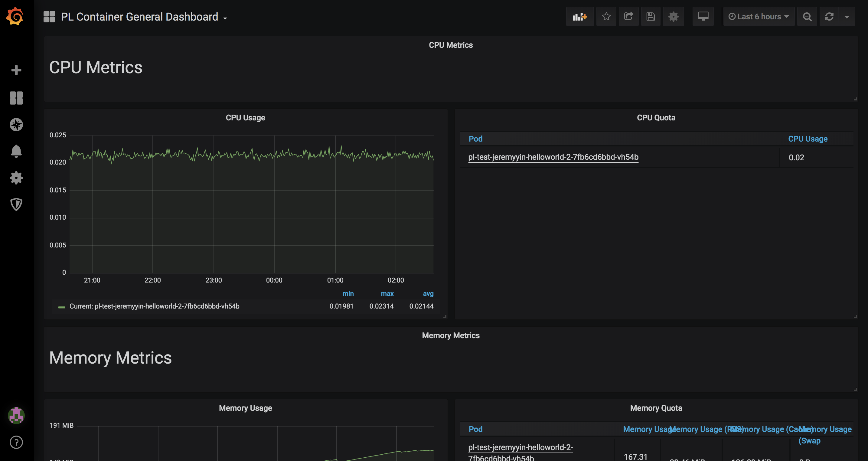Toggle the CPU Usage legend series entry

click(x=154, y=306)
